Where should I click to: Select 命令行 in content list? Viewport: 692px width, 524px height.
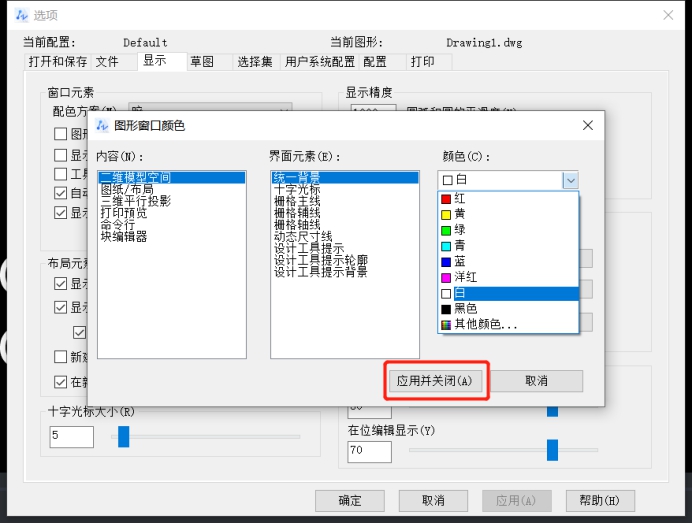[171, 225]
